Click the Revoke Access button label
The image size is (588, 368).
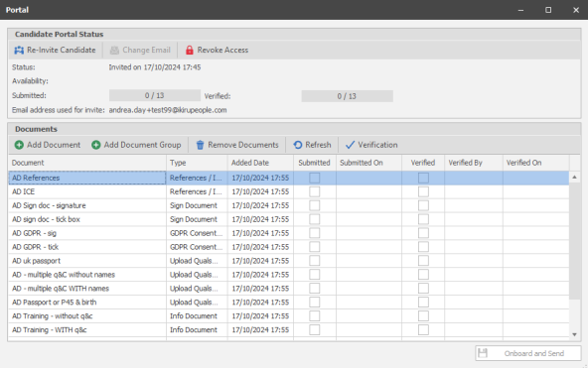(x=222, y=51)
